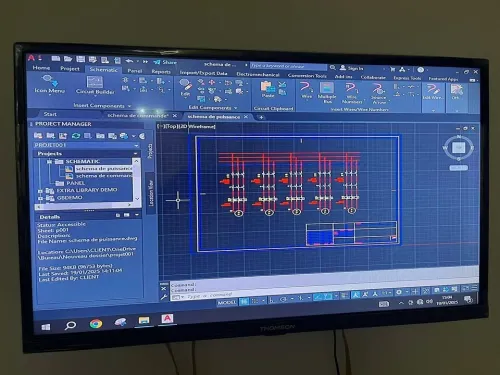The height and width of the screenshot is (375, 500).
Task: Insert a Multiple Bus
Action: coord(327,92)
